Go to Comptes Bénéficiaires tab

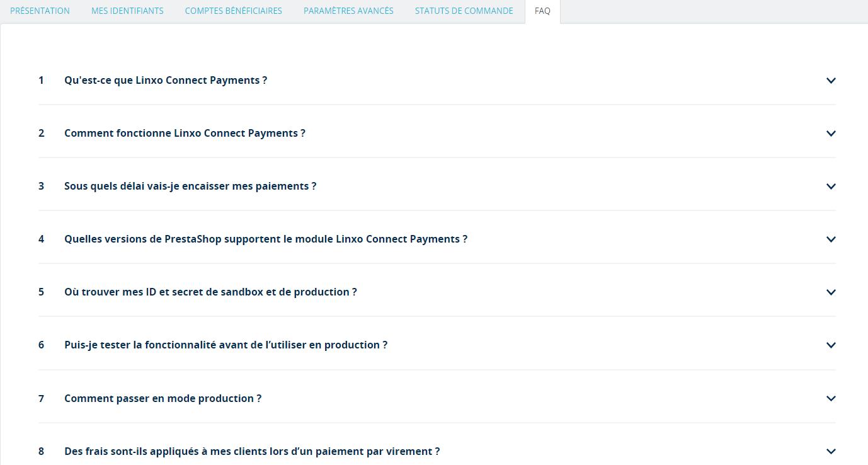(234, 11)
